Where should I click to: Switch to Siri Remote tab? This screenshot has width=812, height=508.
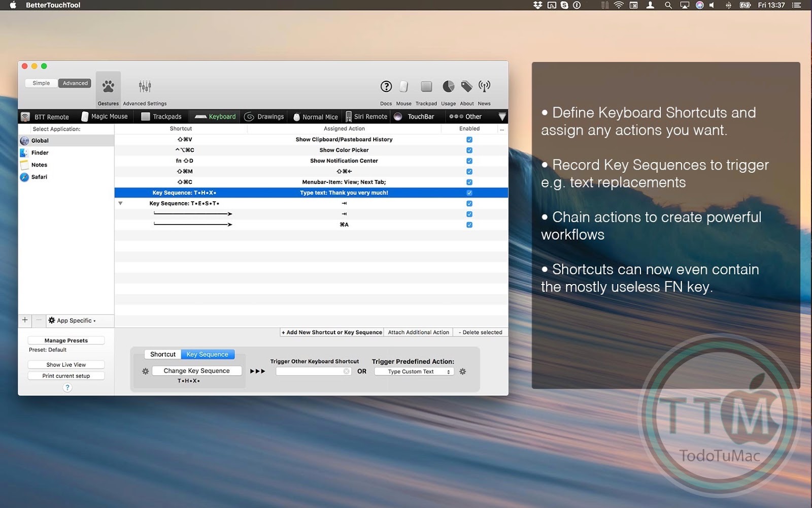coord(366,117)
